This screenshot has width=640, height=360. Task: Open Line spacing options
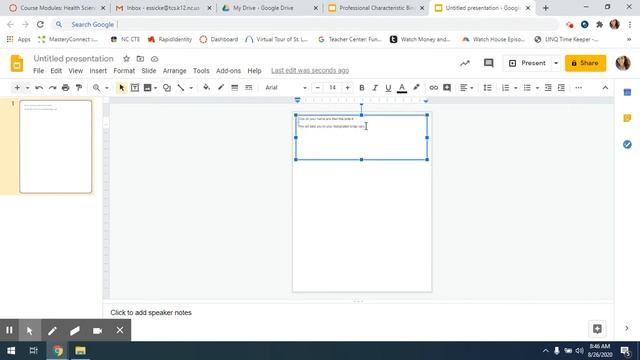pyautogui.click(x=487, y=88)
